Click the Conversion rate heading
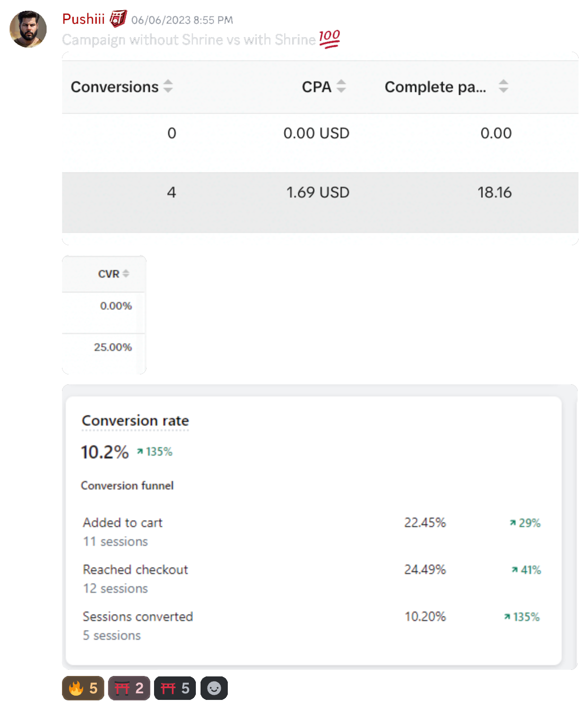 (x=135, y=421)
